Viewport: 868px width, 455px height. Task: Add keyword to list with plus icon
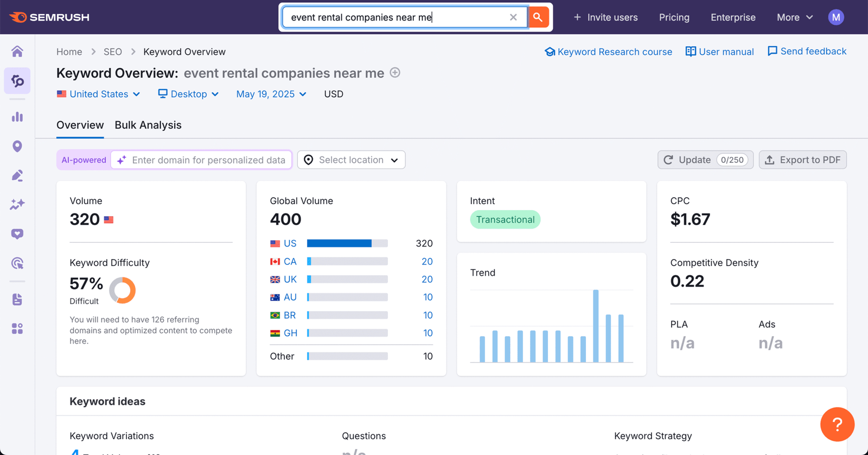[395, 73]
